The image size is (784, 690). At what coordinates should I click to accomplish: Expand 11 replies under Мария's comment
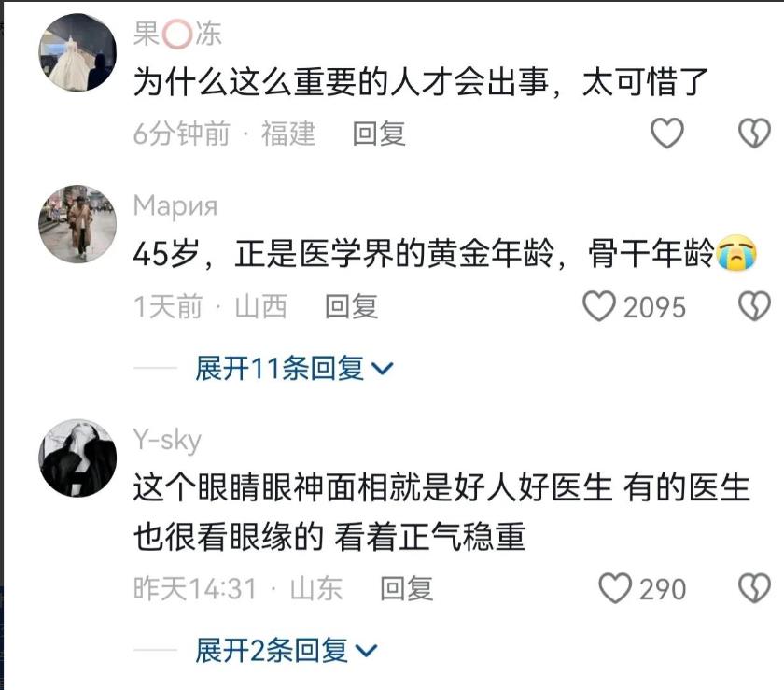[294, 368]
